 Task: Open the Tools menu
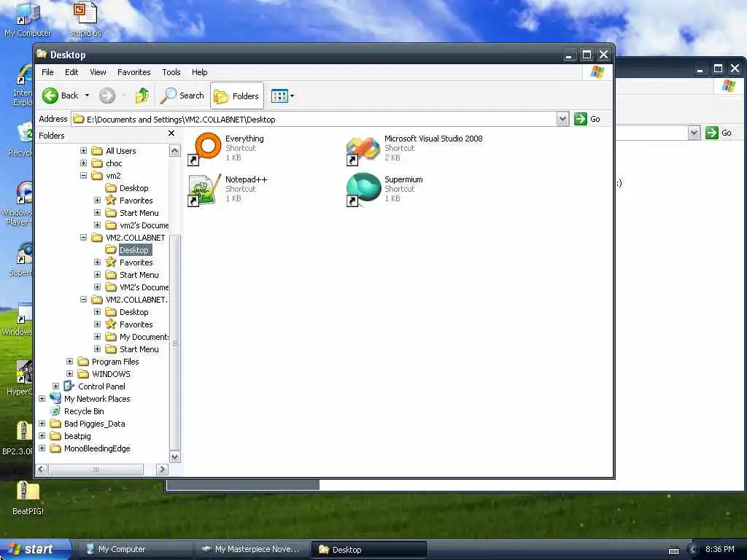pos(171,72)
